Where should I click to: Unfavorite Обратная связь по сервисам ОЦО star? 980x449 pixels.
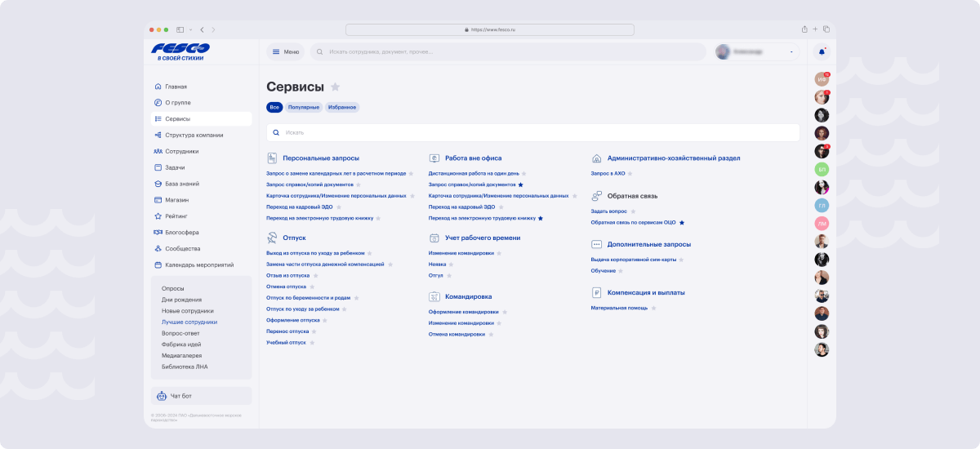tap(682, 222)
